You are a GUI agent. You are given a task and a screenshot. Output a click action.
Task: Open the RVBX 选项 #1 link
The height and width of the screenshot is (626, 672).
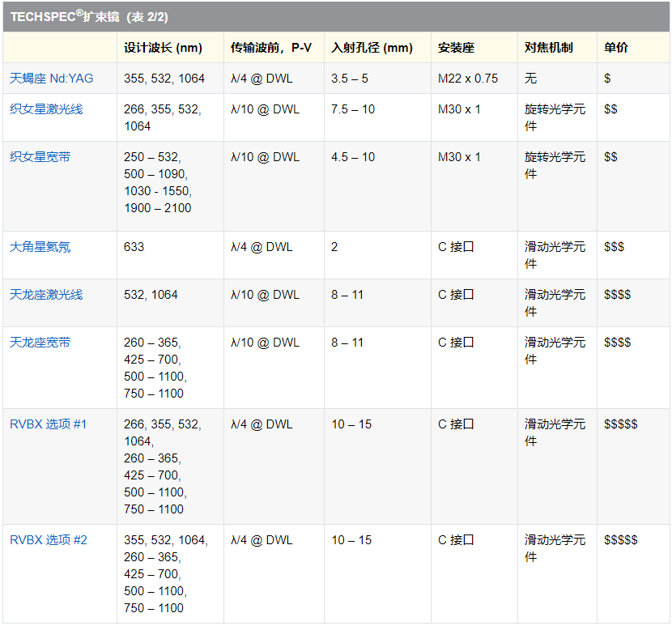[48, 424]
